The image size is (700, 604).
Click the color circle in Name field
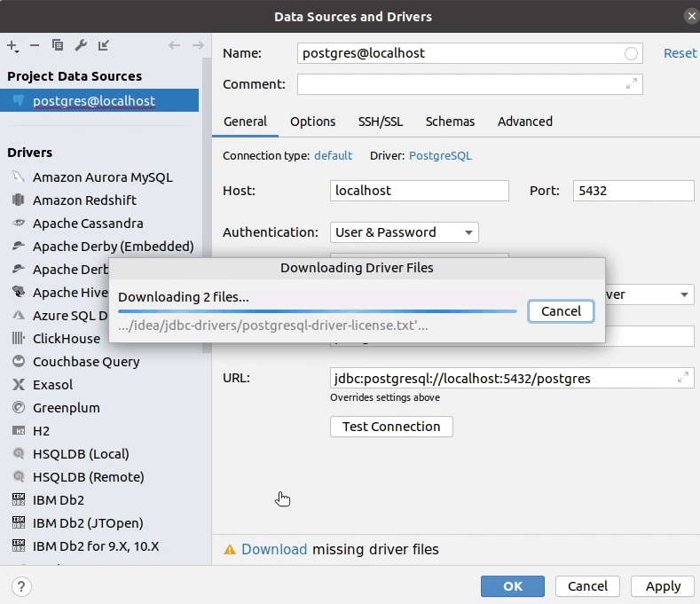(631, 53)
